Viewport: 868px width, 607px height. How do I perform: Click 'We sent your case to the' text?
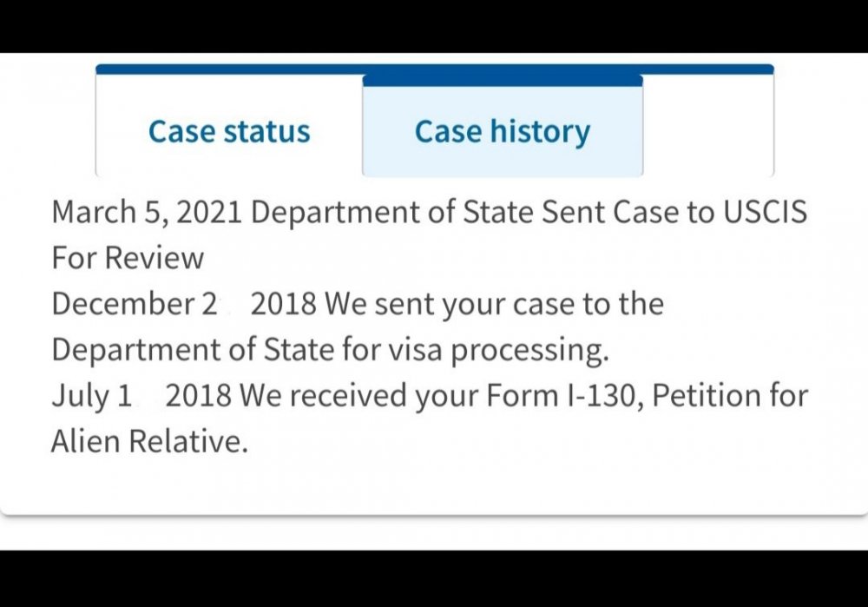[x=494, y=304]
